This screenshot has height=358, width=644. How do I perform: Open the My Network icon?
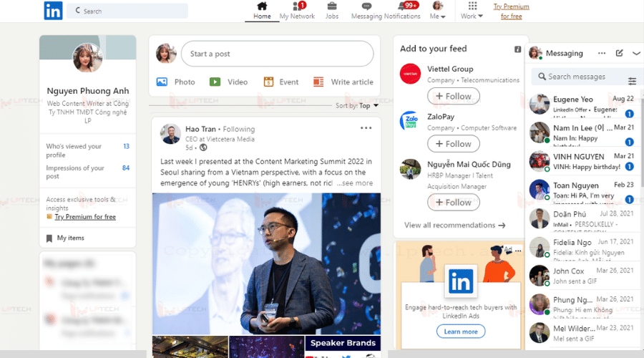297,6
